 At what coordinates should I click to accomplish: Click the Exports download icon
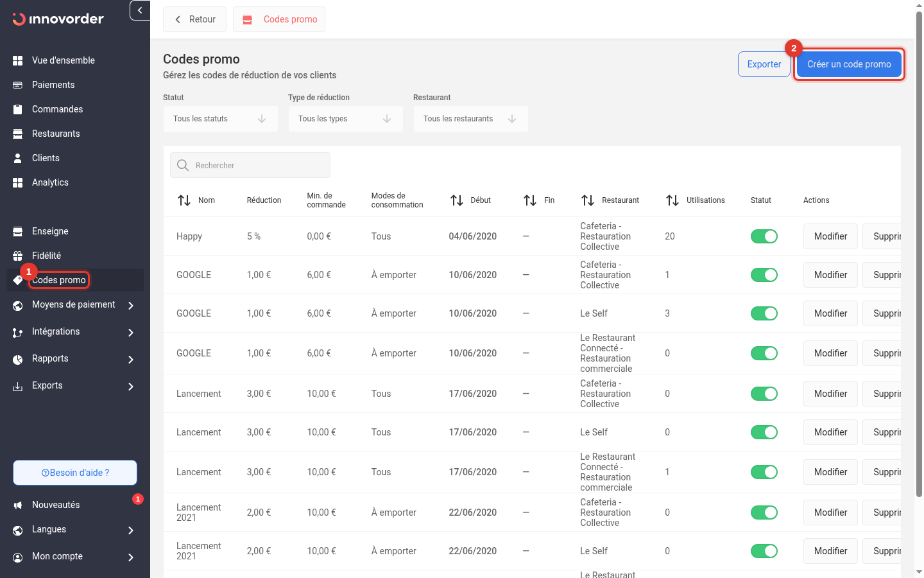tap(18, 386)
